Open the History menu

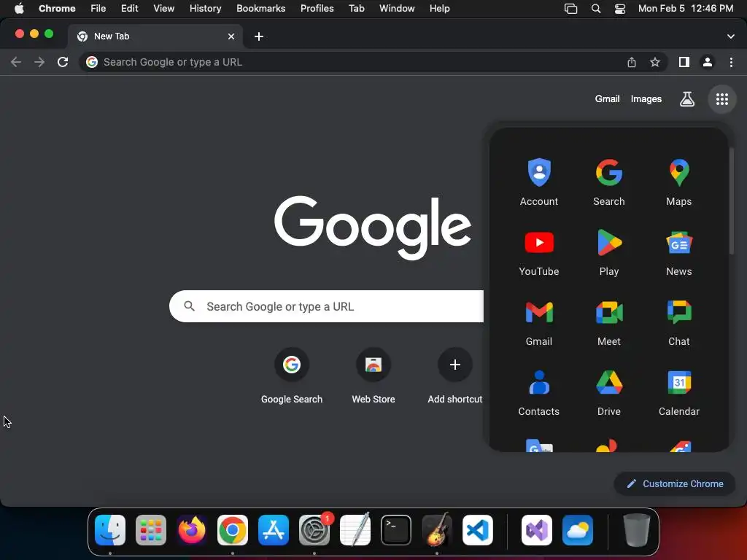click(205, 9)
